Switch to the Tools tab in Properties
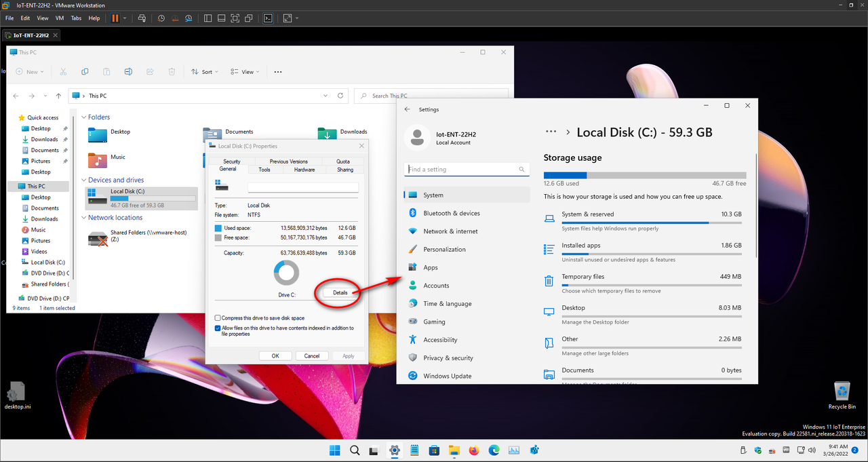 [x=264, y=170]
